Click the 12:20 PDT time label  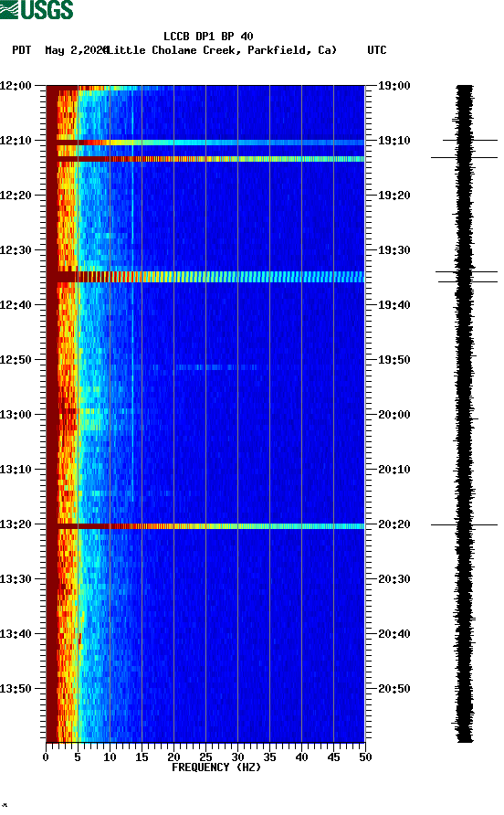[x=16, y=196]
